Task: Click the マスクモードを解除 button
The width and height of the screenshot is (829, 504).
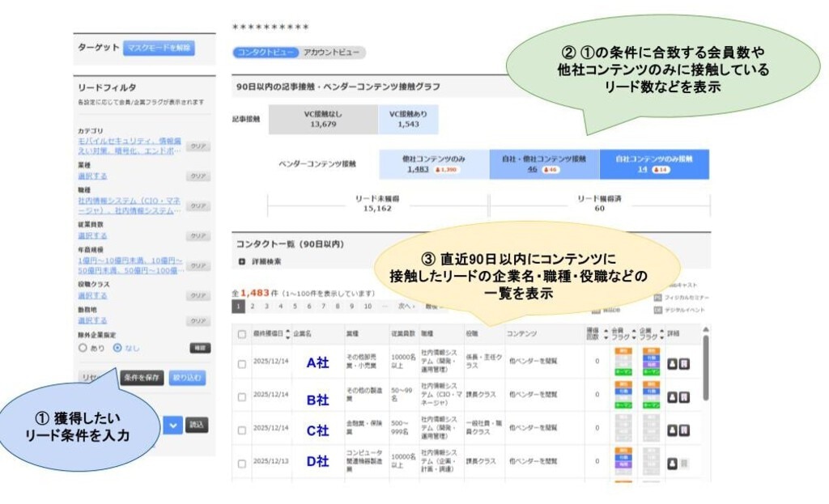Action: (159, 48)
